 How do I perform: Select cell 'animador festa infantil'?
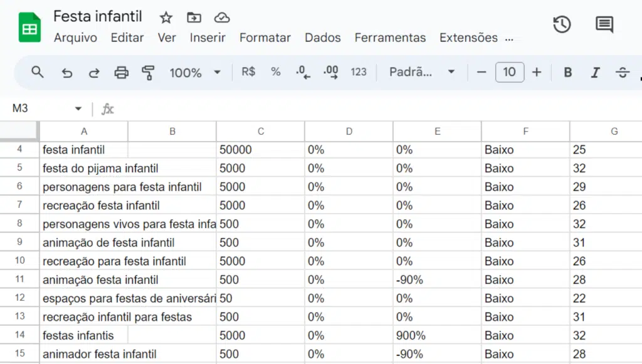[100, 354]
